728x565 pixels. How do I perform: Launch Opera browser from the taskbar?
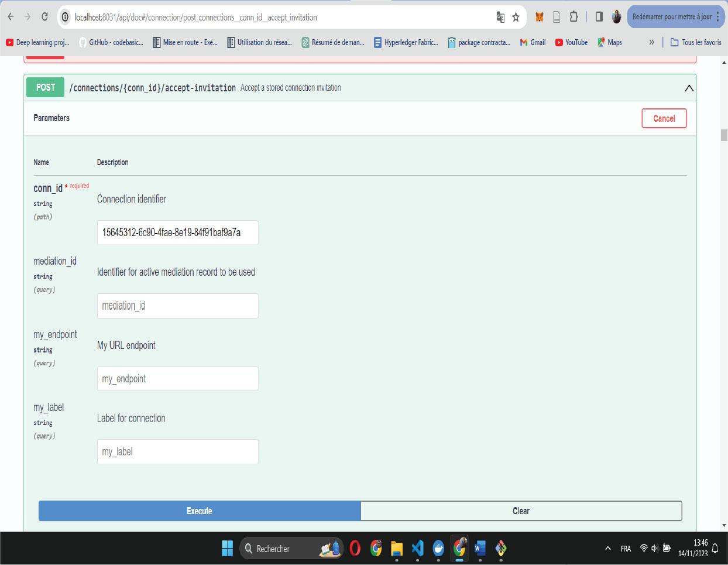[355, 549]
